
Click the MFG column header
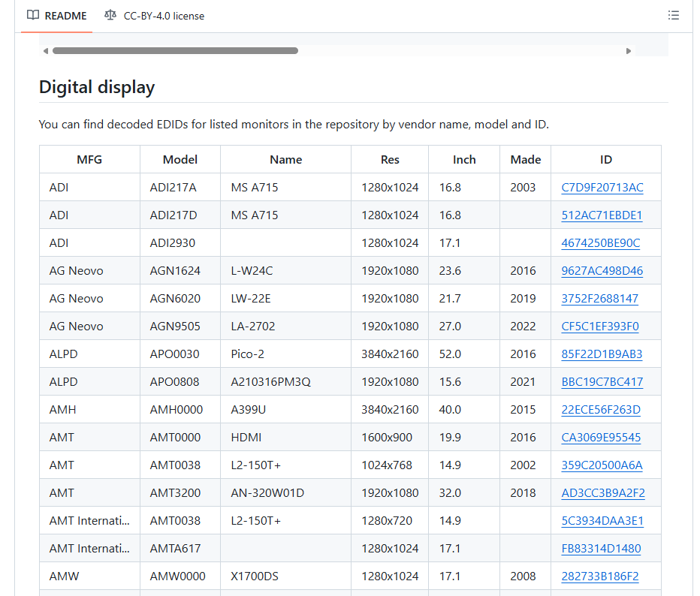coord(89,159)
